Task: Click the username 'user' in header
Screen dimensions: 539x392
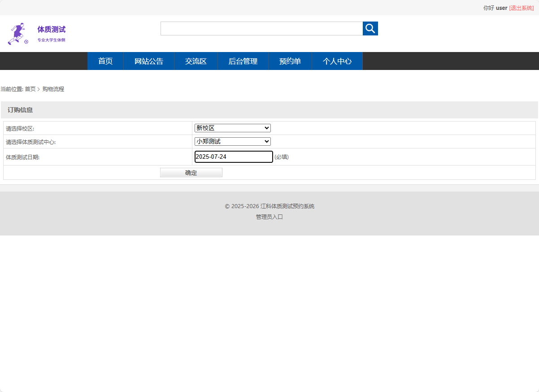Action: [x=502, y=8]
